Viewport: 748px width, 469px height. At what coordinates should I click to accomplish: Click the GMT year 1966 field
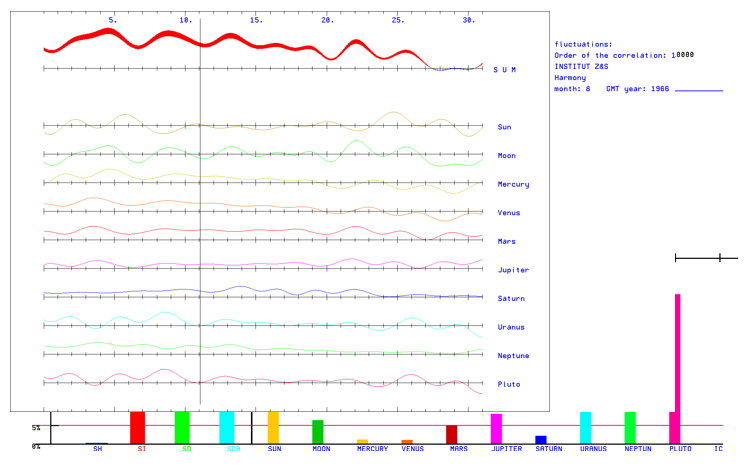click(x=659, y=89)
